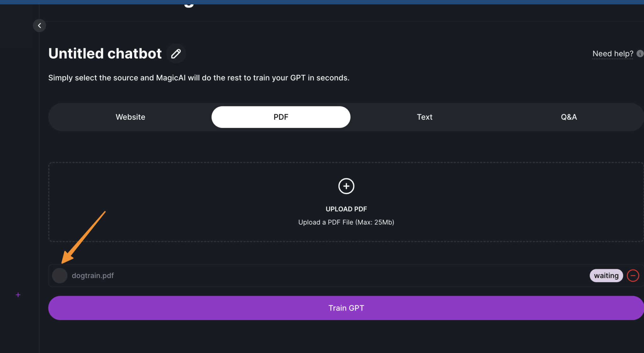Open the Text source tab
This screenshot has height=353, width=644.
tap(425, 117)
